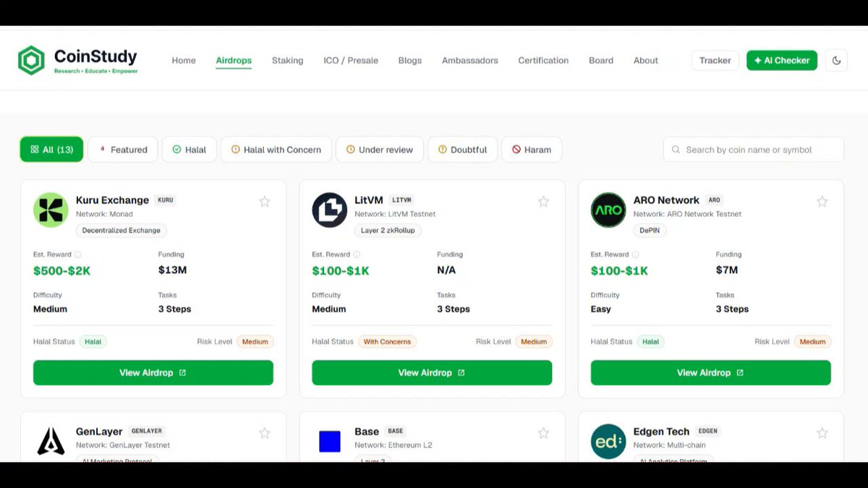This screenshot has height=488, width=868.
Task: Filter by Doubtful status
Action: (463, 150)
